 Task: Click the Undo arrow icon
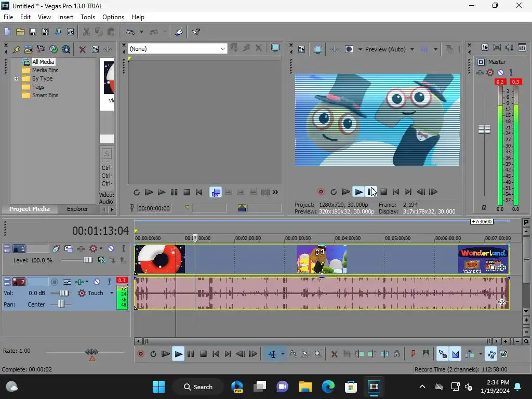[x=130, y=32]
